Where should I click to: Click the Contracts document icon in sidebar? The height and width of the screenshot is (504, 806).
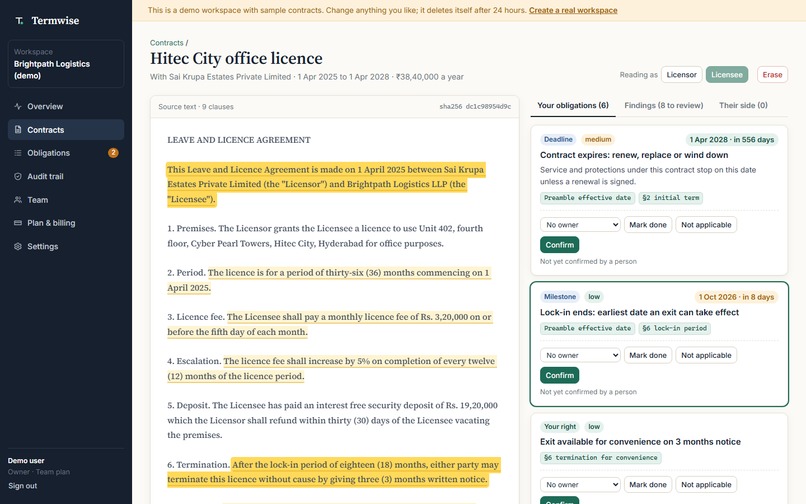[x=18, y=130]
